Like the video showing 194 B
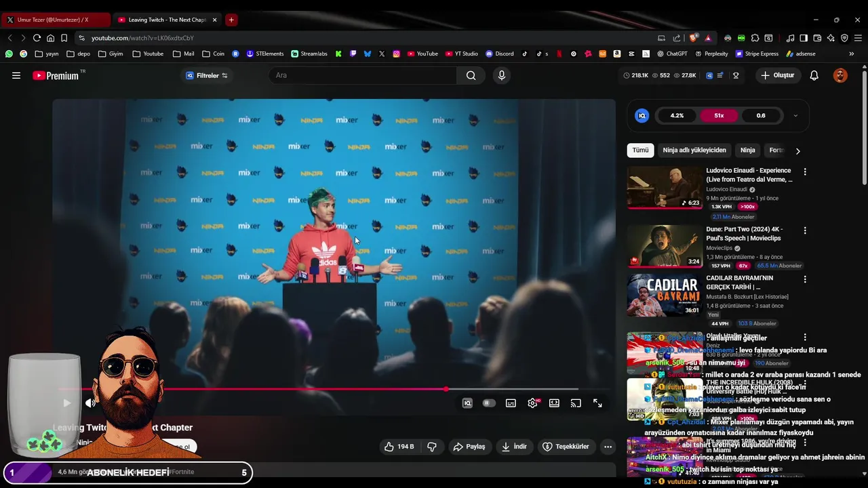This screenshot has width=868, height=488. coord(399,447)
